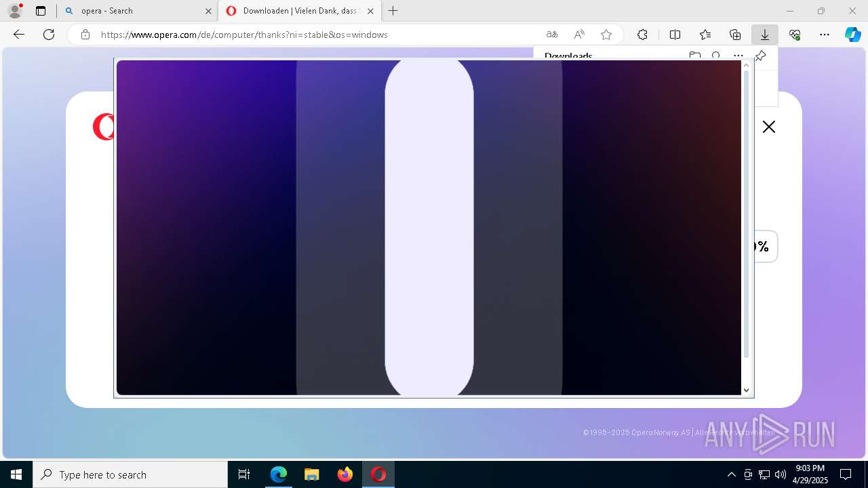View site information lock icon
Screen dimensions: 868x488
tap(85, 35)
